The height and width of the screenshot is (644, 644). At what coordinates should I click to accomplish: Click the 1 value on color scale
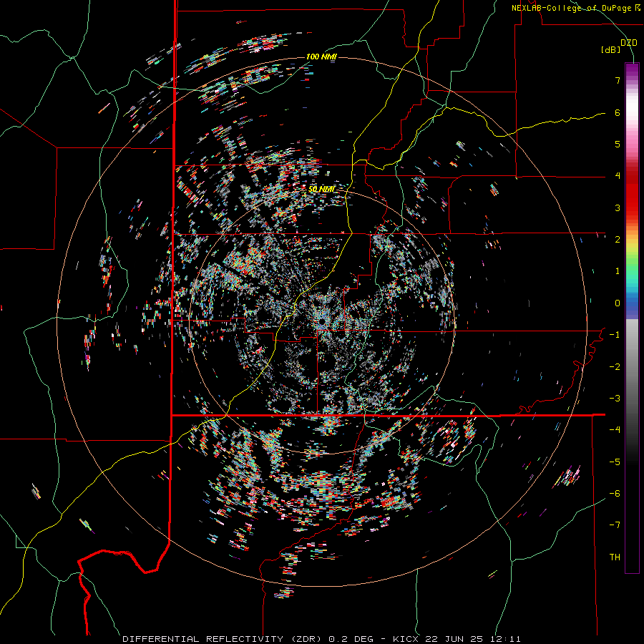[618, 271]
